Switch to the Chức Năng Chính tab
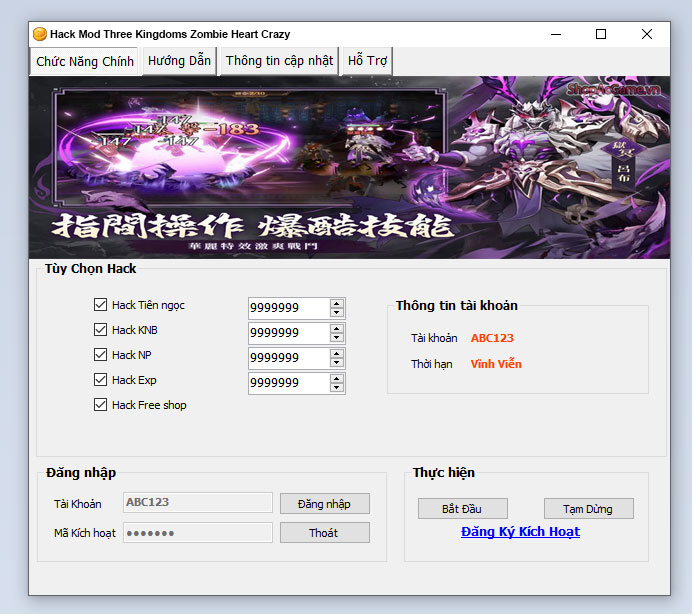 85,61
